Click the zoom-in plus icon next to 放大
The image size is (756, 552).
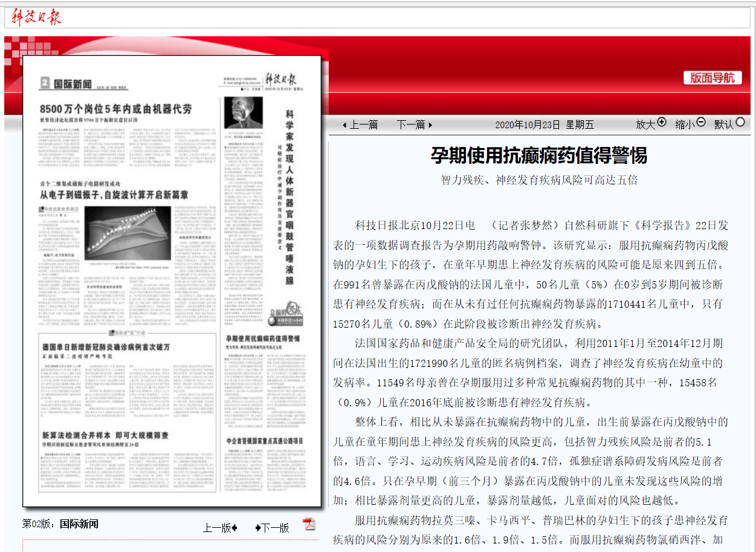662,122
